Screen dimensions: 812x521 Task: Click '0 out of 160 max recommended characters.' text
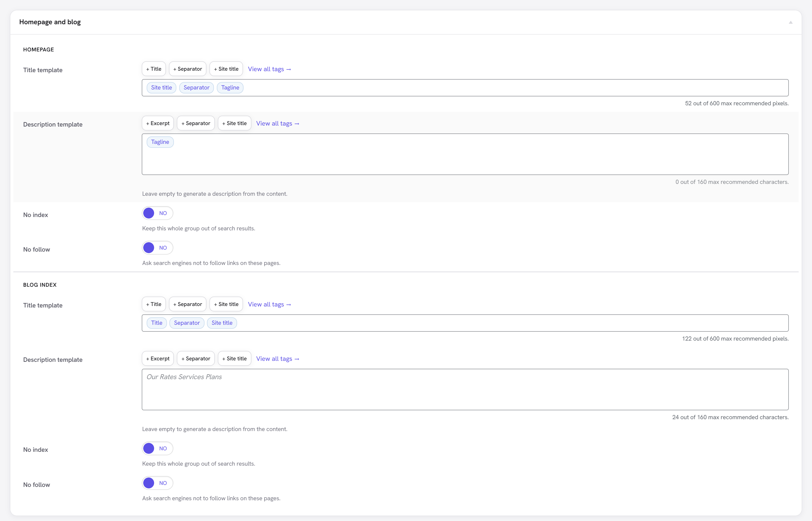[x=732, y=182]
